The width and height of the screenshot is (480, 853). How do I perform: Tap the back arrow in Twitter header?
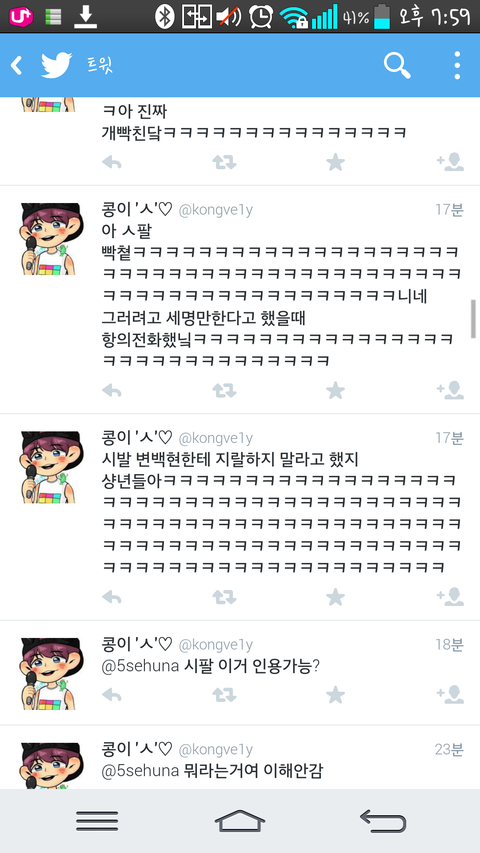point(16,65)
